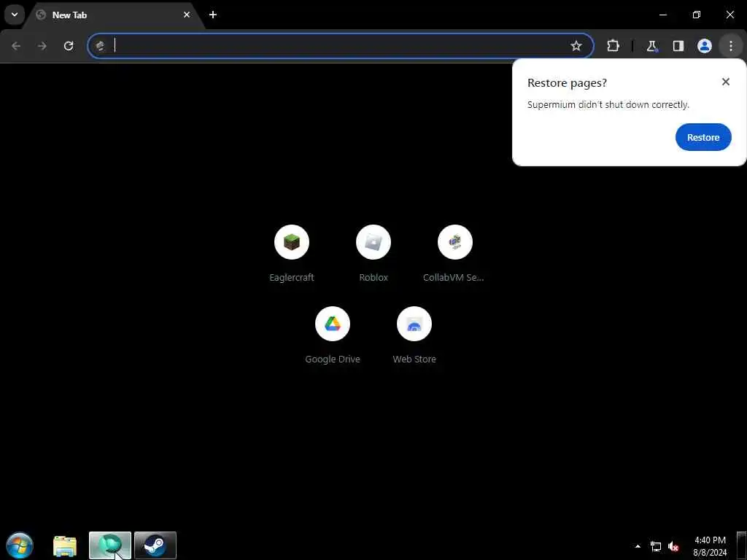Screen dimensions: 747x560
Task: Reload the current page
Action: coord(69,46)
